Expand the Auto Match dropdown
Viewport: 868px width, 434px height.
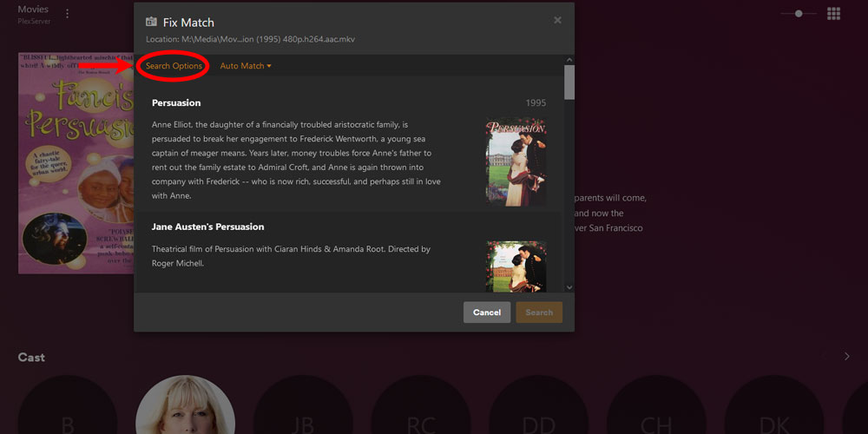[246, 66]
